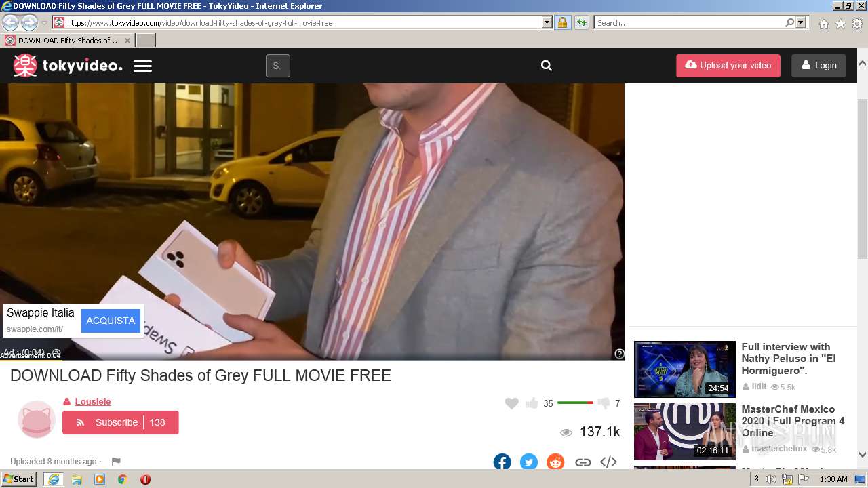This screenshot has width=868, height=488.
Task: Add the video to favorites with heart icon
Action: point(512,403)
